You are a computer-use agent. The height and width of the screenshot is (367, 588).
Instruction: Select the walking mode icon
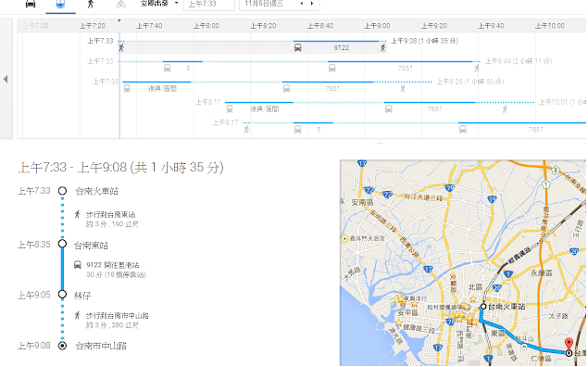[91, 4]
